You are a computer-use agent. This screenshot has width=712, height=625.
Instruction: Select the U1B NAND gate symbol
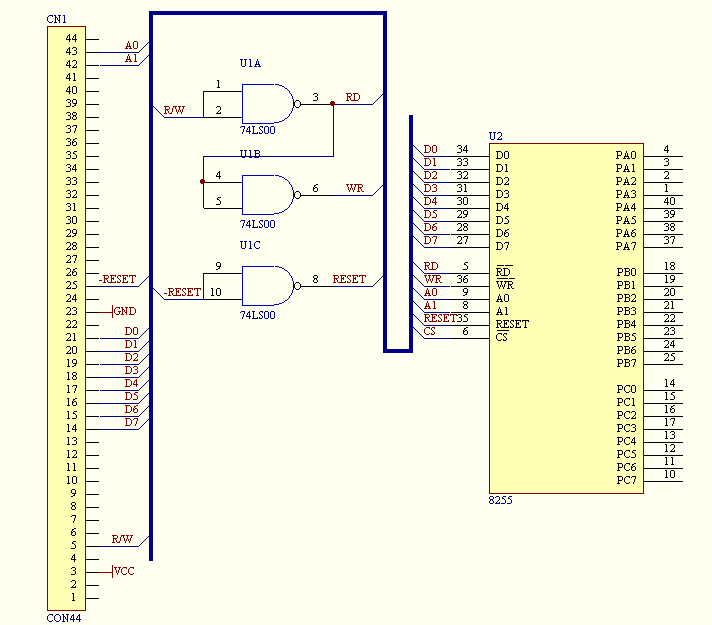pyautogui.click(x=266, y=195)
